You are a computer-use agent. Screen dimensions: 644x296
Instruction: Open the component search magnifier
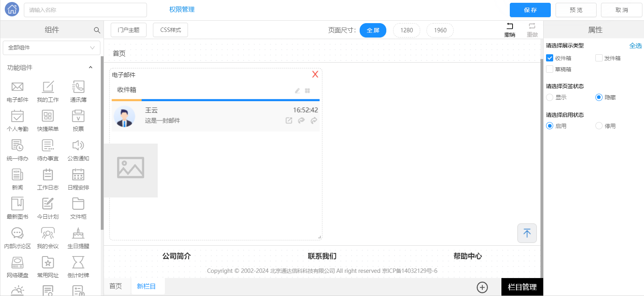point(97,30)
